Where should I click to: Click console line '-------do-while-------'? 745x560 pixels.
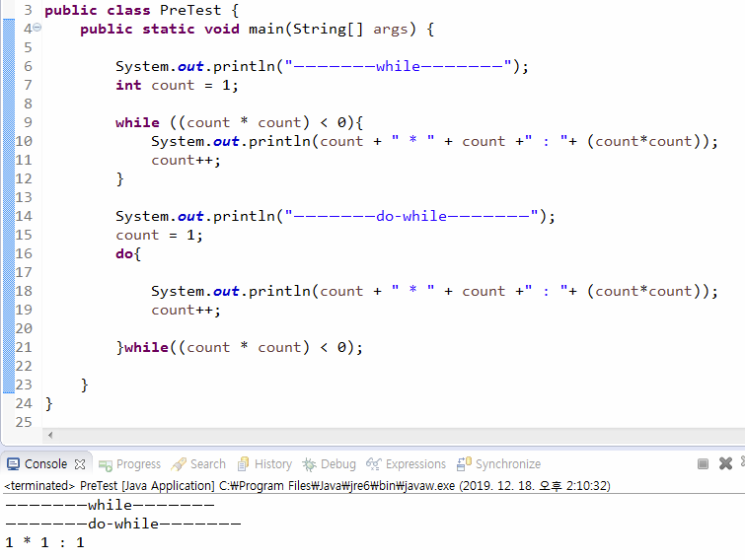(x=123, y=524)
